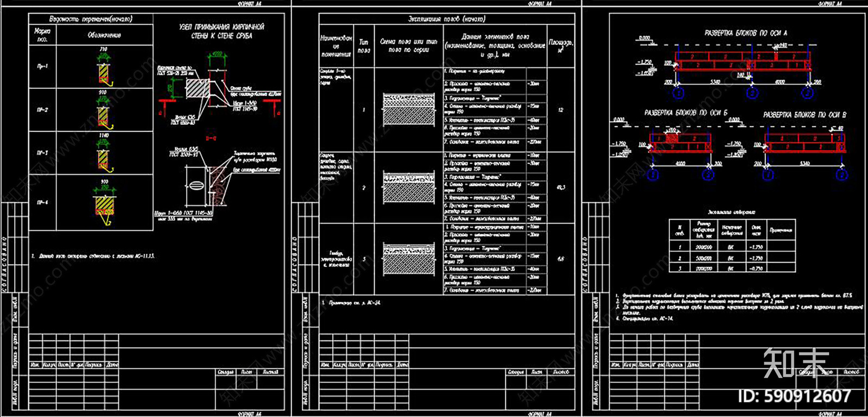Click the "710" dimension above the Пр-1 lintel

click(103, 49)
